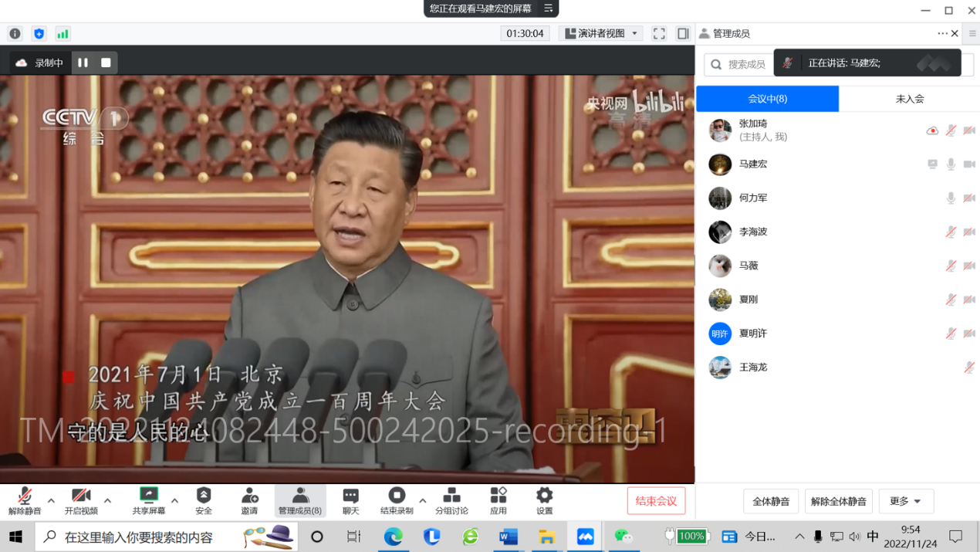Screen dimensions: 980x552
Task: Pause the cloud recording
Action: (83, 63)
